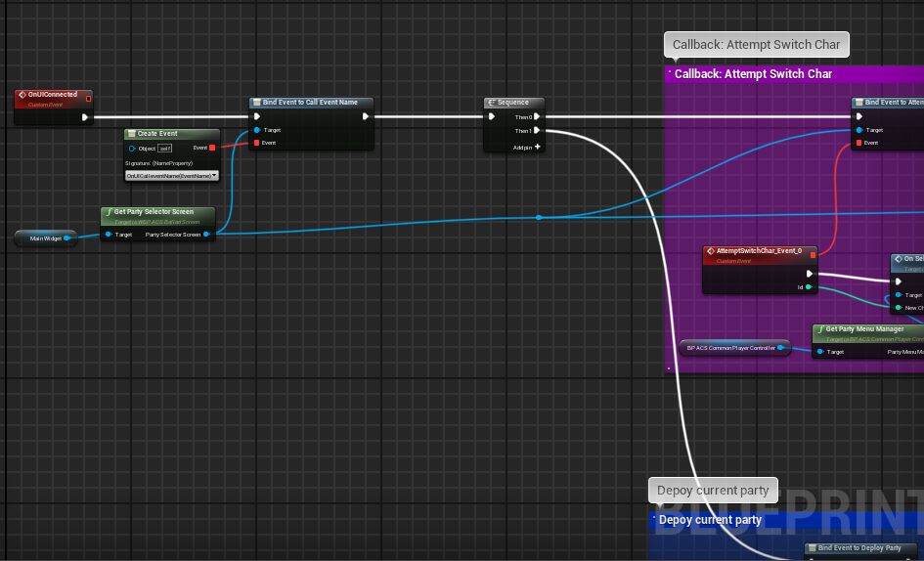Click Create Event red Event output pin
This screenshot has width=924, height=561.
[212, 148]
